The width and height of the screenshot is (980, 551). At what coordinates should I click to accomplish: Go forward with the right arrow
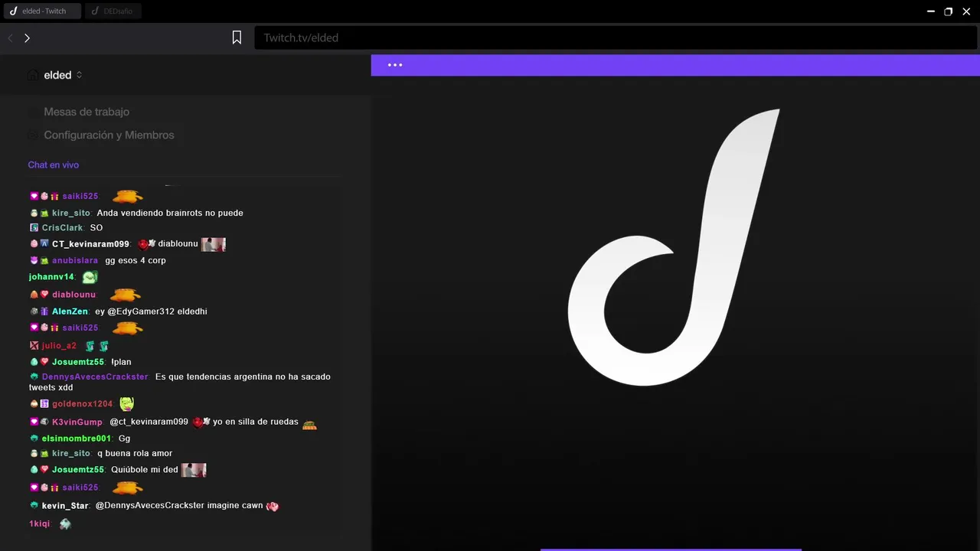coord(27,38)
